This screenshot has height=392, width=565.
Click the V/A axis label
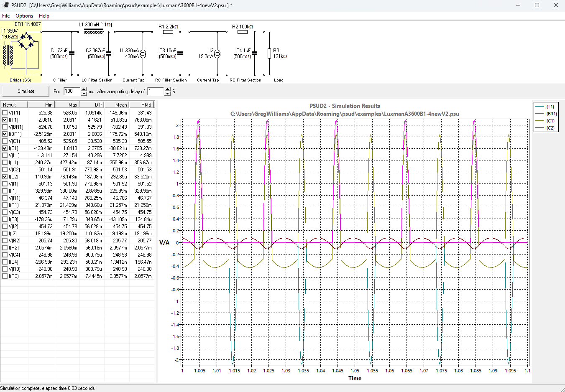(164, 242)
